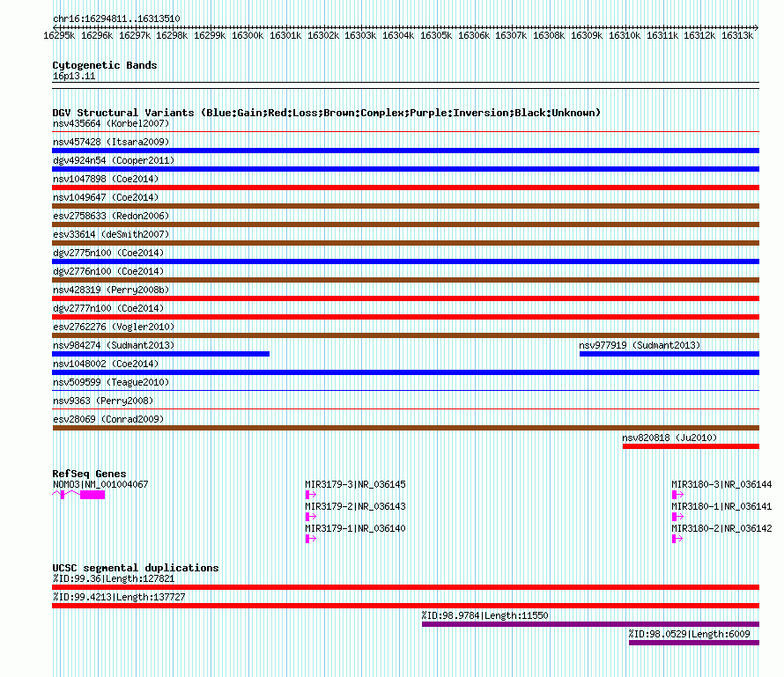
Task: Open the DGV Structural Variants track title
Action: click(x=326, y=113)
